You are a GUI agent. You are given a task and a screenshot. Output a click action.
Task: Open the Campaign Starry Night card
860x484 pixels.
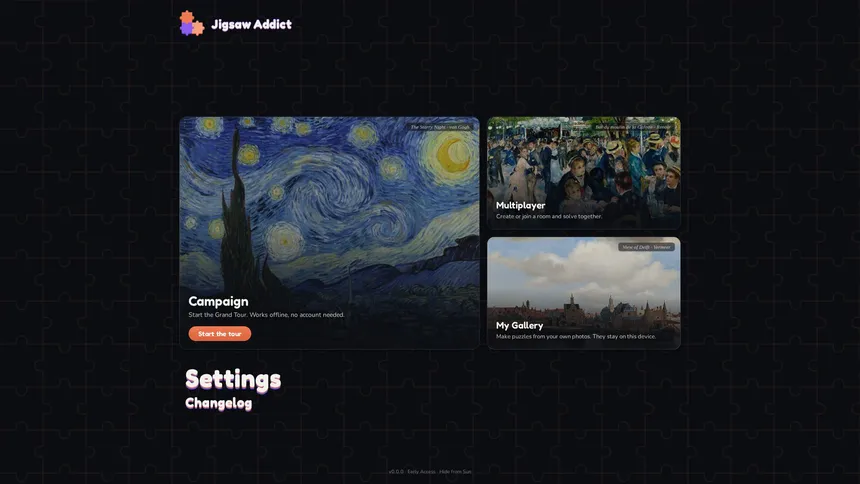pos(329,233)
